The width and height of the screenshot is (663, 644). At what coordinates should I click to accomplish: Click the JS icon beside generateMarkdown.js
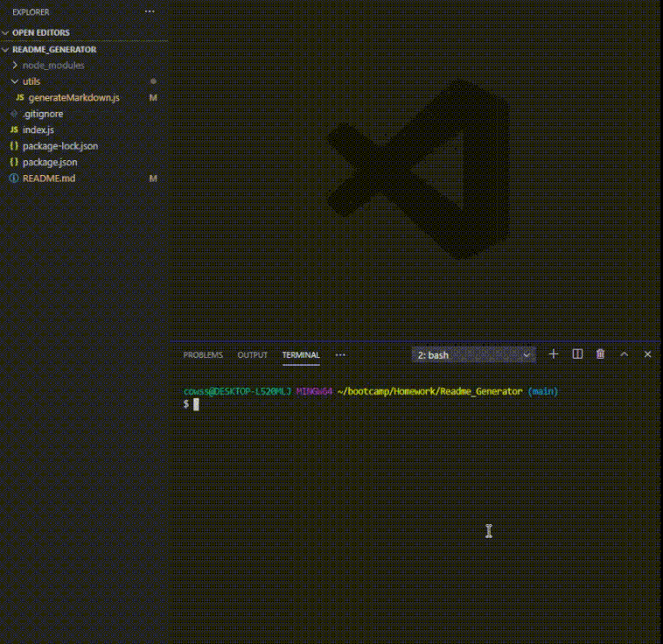19,97
